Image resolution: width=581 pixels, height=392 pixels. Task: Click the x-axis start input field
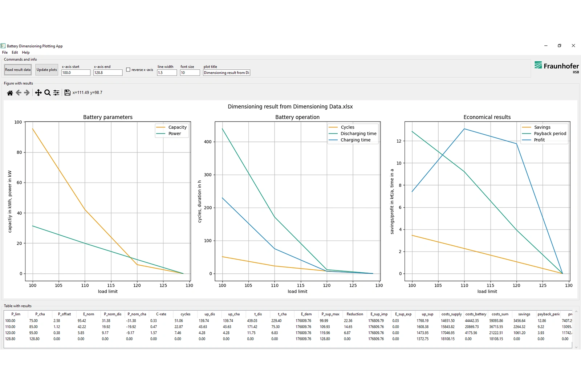pyautogui.click(x=76, y=73)
